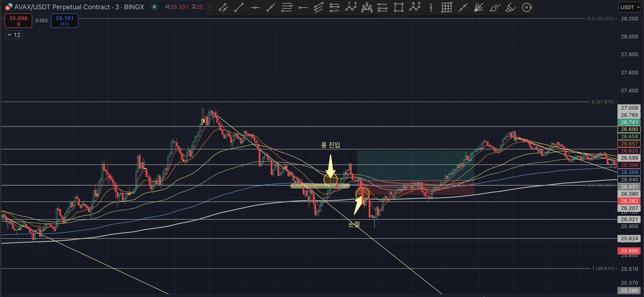Image resolution: width=644 pixels, height=297 pixels.
Task: Select the '롱 진입' text annotation
Action: coord(330,145)
